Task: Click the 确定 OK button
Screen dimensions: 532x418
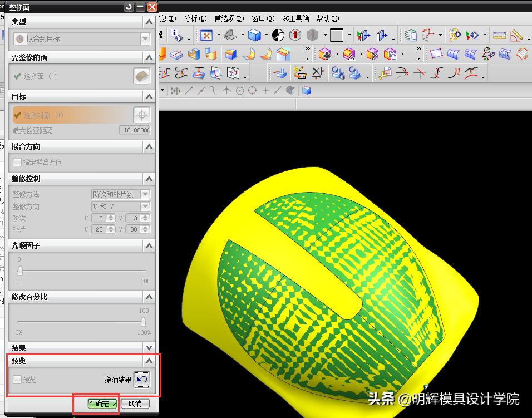Action: 102,404
